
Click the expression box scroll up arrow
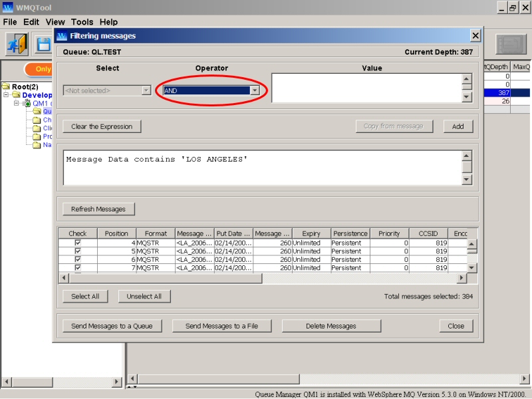coord(467,156)
